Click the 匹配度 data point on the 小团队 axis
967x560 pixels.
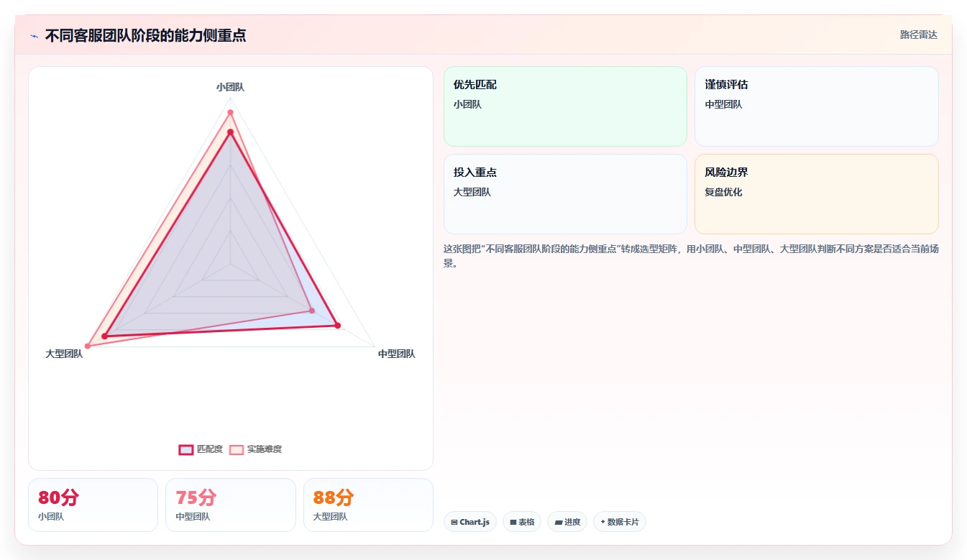pos(230,132)
